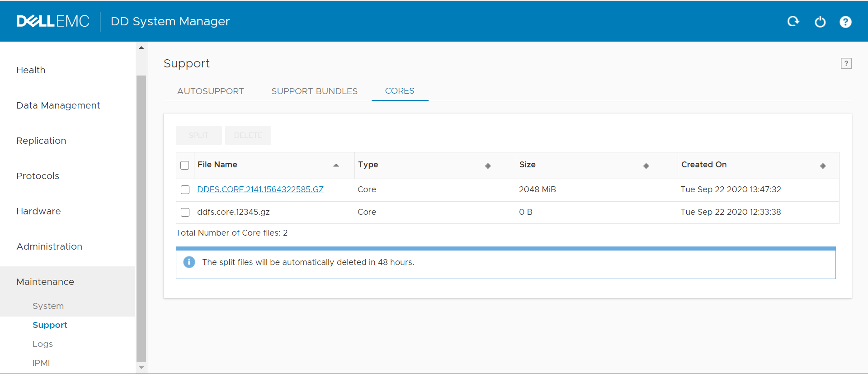Click the Type column sort icon
The width and height of the screenshot is (868, 374).
click(x=488, y=166)
